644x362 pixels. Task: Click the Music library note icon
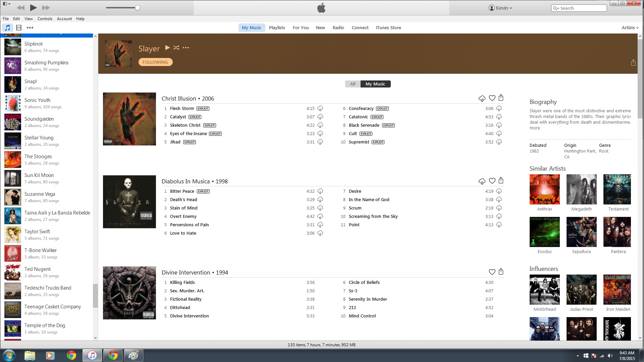tap(7, 28)
